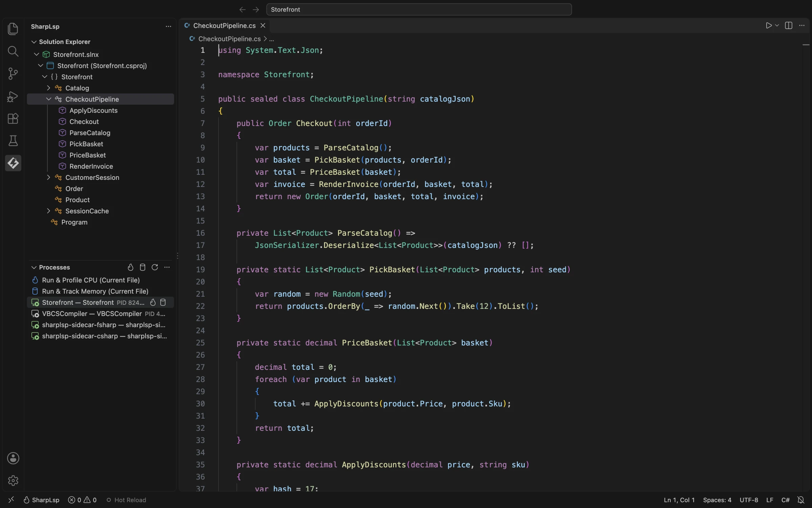Image resolution: width=812 pixels, height=508 pixels.
Task: Expand the Catalog class node
Action: click(48, 88)
